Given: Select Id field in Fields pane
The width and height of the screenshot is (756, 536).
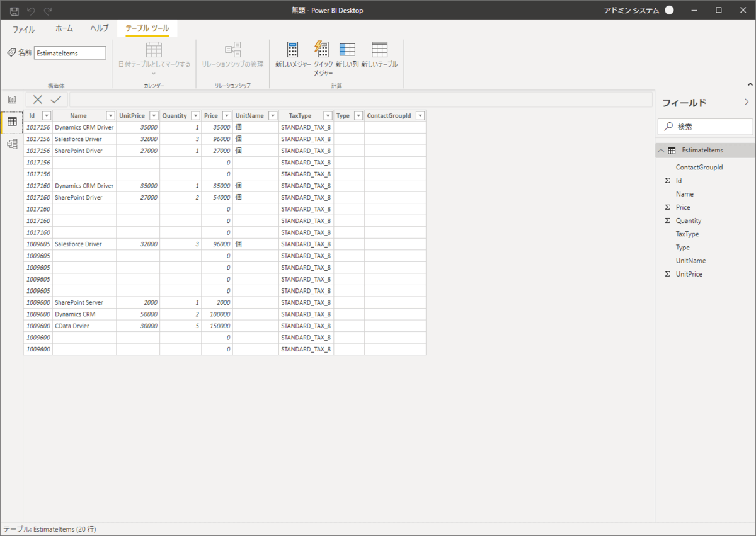Looking at the screenshot, I should click(679, 181).
